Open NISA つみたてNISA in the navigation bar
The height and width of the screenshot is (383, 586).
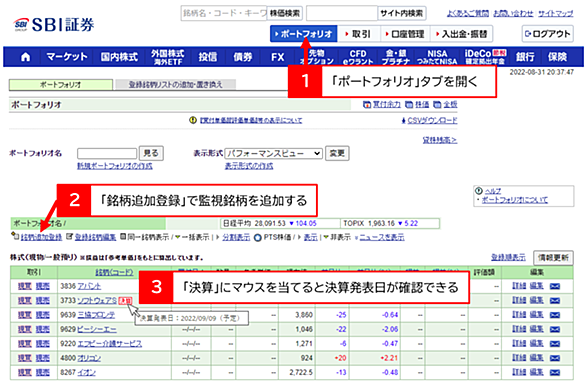[x=437, y=57]
